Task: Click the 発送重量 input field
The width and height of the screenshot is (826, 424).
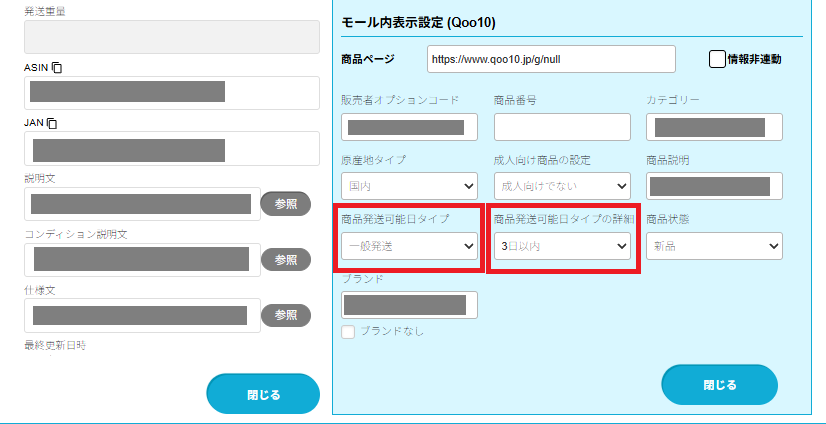Action: pyautogui.click(x=171, y=36)
